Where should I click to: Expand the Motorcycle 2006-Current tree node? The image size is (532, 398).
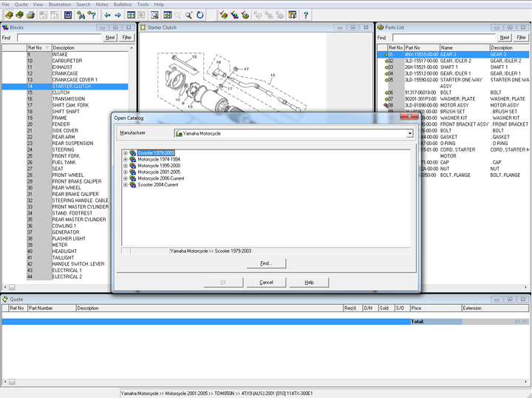pos(126,178)
